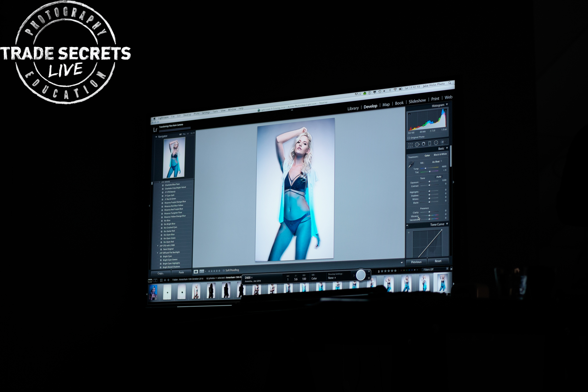This screenshot has width=588, height=392.
Task: Open the Web module
Action: [448, 97]
